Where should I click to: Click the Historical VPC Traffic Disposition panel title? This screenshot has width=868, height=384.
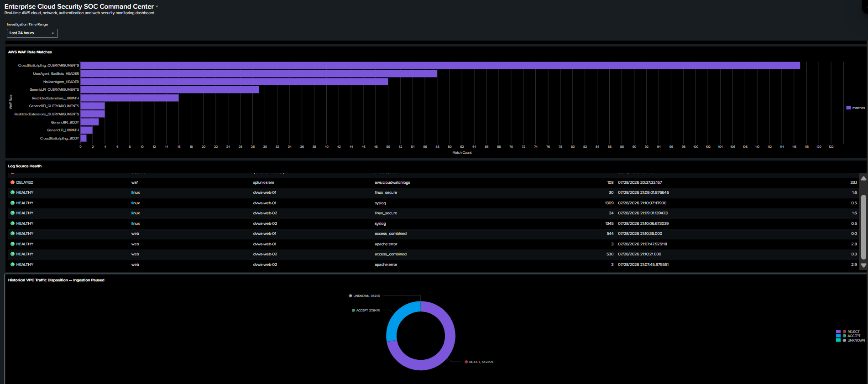coord(56,280)
